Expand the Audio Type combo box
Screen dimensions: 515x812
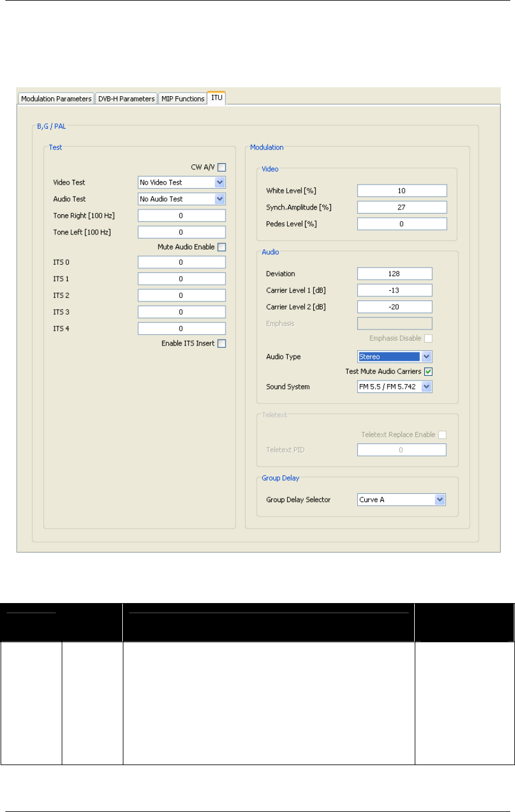pos(395,357)
